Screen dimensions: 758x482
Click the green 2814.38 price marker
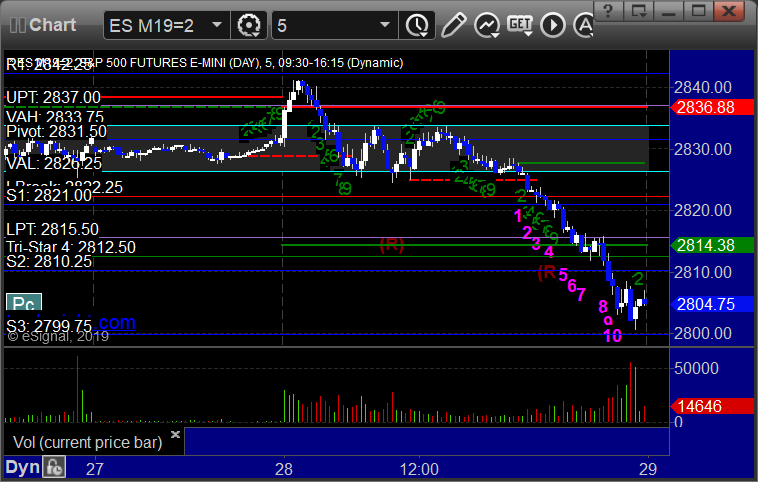tap(712, 246)
